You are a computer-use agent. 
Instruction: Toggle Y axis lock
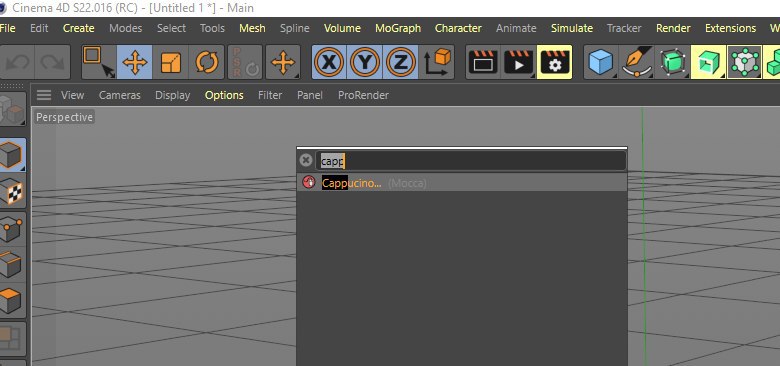coord(365,63)
